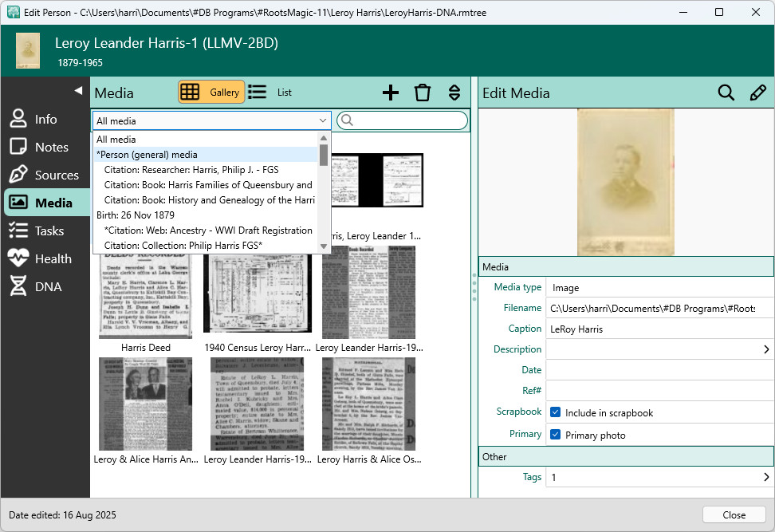Image resolution: width=775 pixels, height=532 pixels.
Task: Toggle Primary photo checkbox
Action: (x=555, y=435)
